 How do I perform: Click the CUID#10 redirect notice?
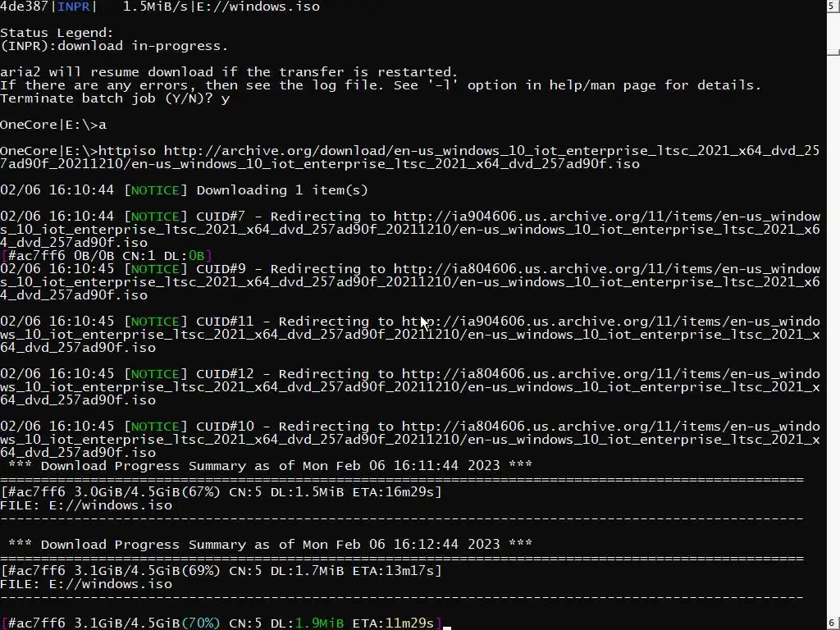(x=410, y=440)
